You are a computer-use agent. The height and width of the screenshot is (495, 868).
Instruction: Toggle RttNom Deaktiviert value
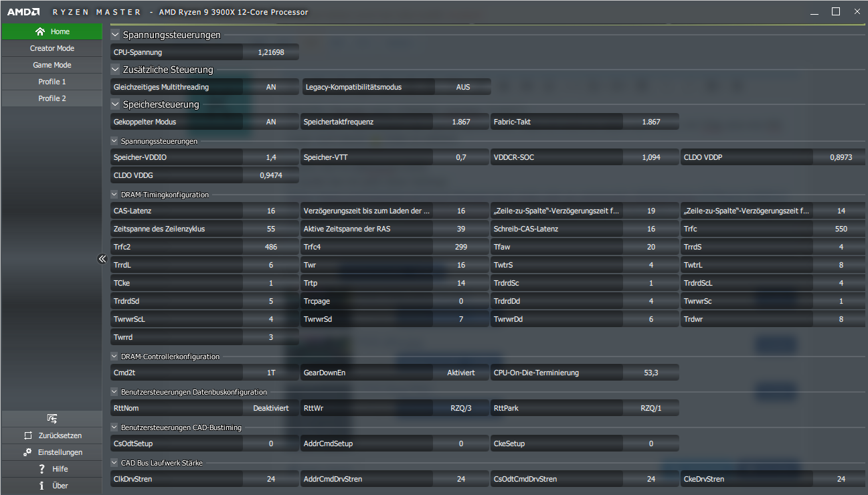tap(271, 408)
